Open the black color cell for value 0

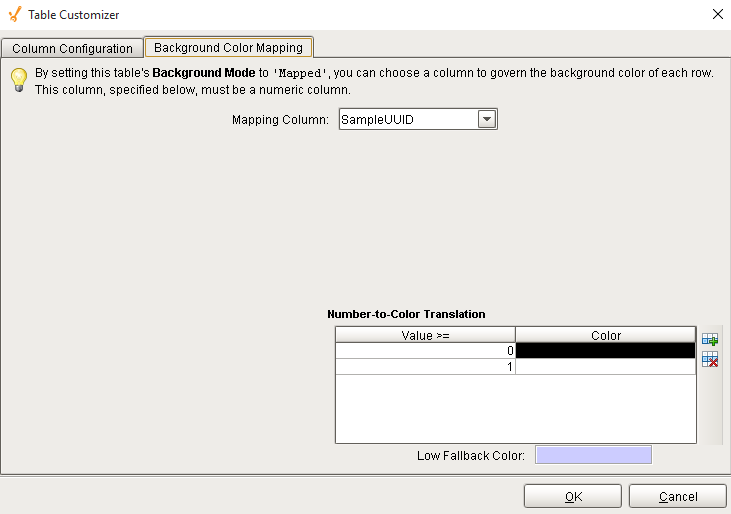(x=606, y=351)
